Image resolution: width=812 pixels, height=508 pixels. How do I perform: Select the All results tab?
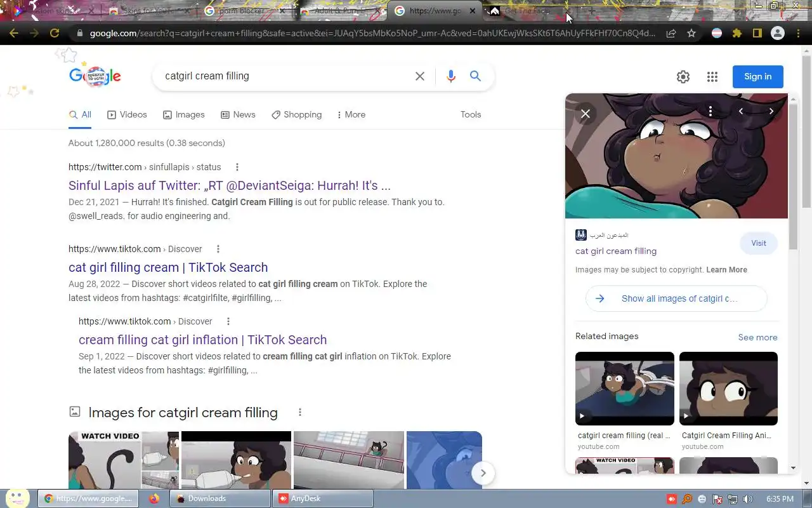80,115
